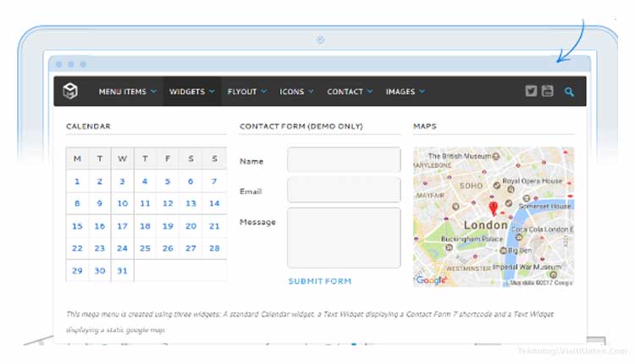Click the Maps widget heading
635x364 pixels.
425,126
